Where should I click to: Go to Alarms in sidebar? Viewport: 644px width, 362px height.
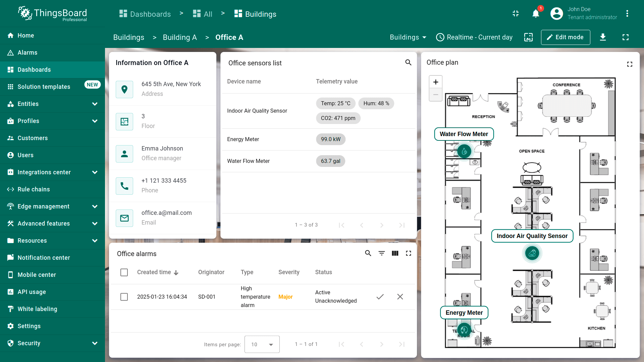[x=28, y=53]
